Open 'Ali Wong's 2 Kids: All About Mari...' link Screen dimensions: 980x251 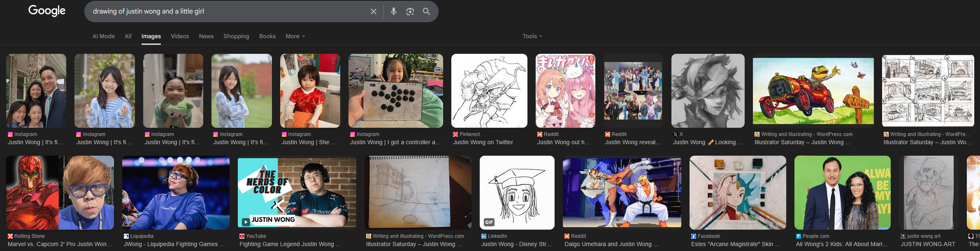(x=842, y=244)
